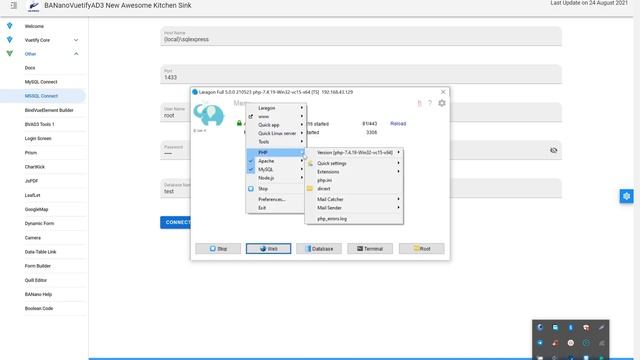Open Prism in the sidebar
The image size is (640, 360).
(31, 153)
